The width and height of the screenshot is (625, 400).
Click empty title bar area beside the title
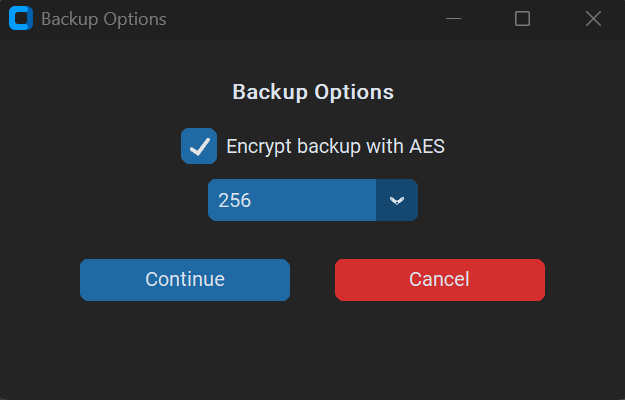tap(300, 19)
